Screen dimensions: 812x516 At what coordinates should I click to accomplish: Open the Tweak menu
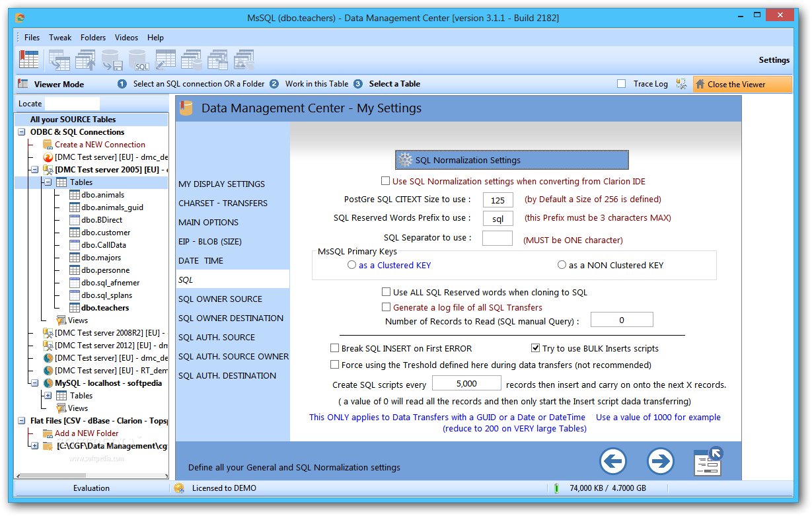(60, 38)
